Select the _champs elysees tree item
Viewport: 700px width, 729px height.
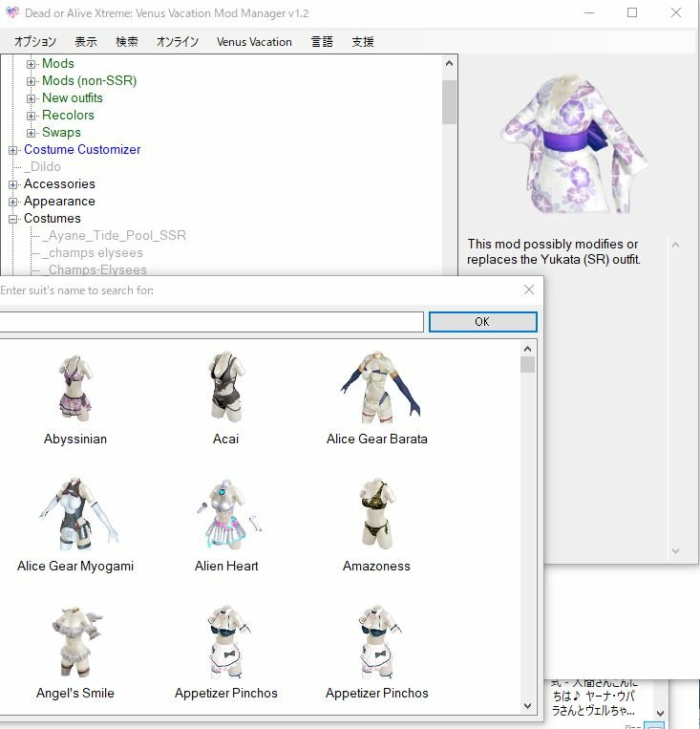[x=93, y=252]
